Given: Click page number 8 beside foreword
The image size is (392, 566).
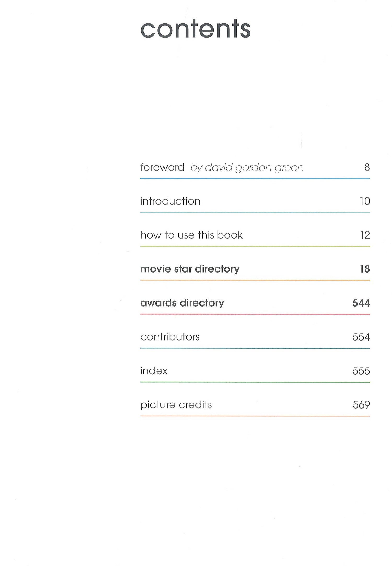Looking at the screenshot, I should click(x=367, y=167).
